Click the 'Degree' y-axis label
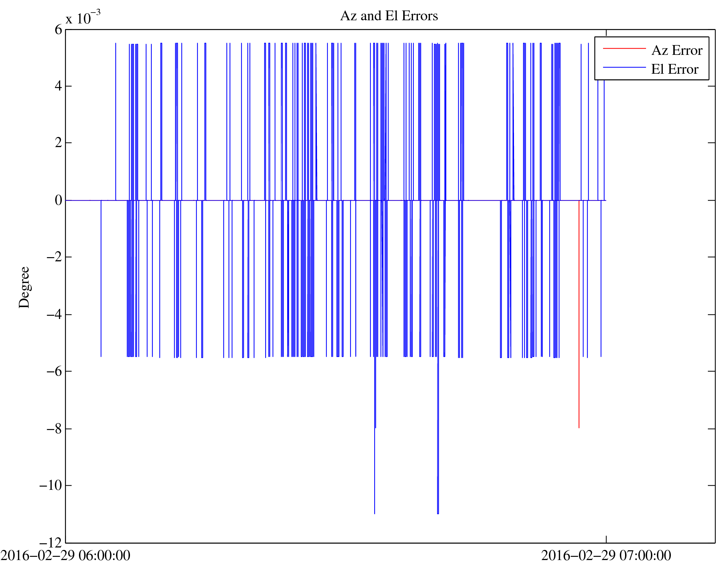 pyautogui.click(x=24, y=287)
